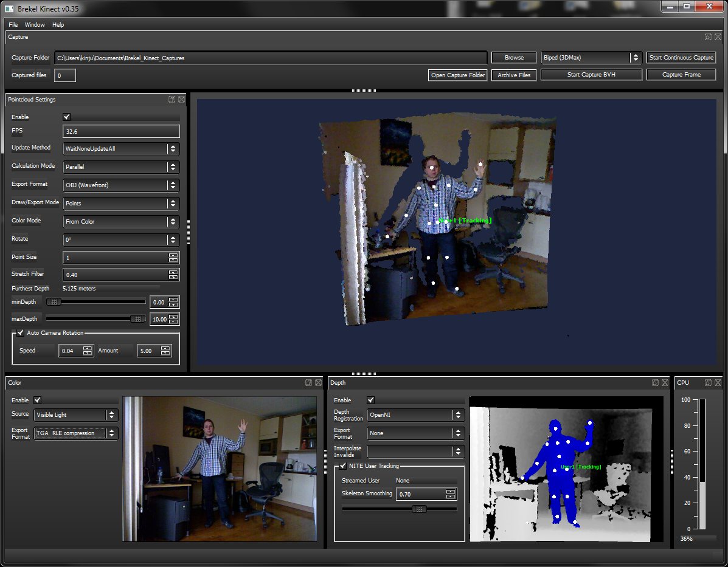Open the Depth Registration OpenNI dropdown
The width and height of the screenshot is (728, 567).
[x=415, y=415]
